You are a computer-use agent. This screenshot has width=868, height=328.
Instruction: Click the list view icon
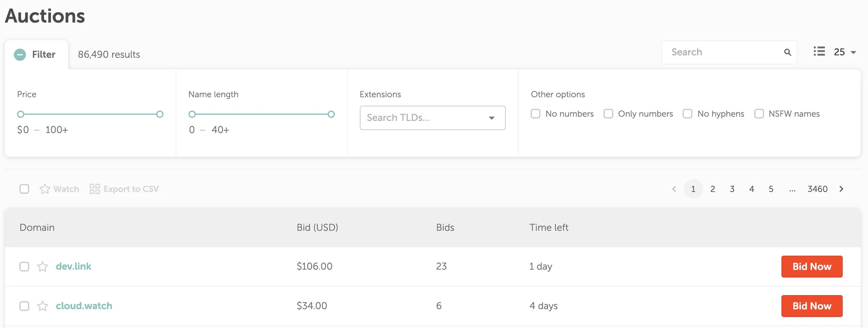click(819, 51)
